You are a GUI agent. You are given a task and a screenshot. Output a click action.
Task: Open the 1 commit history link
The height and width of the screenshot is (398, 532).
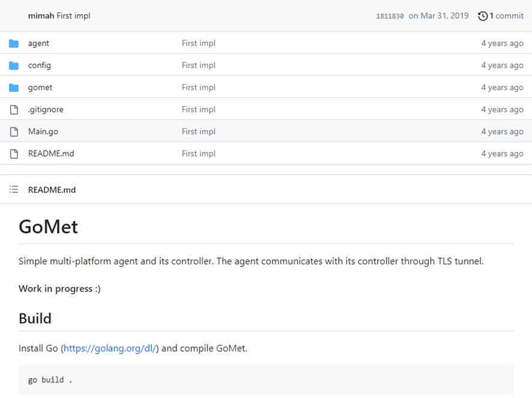click(506, 16)
